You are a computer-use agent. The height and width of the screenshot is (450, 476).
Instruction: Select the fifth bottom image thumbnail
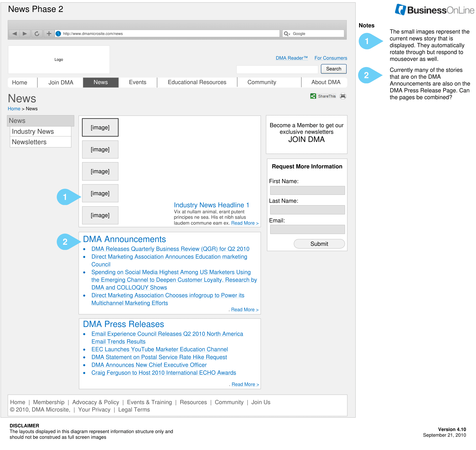pos(100,215)
